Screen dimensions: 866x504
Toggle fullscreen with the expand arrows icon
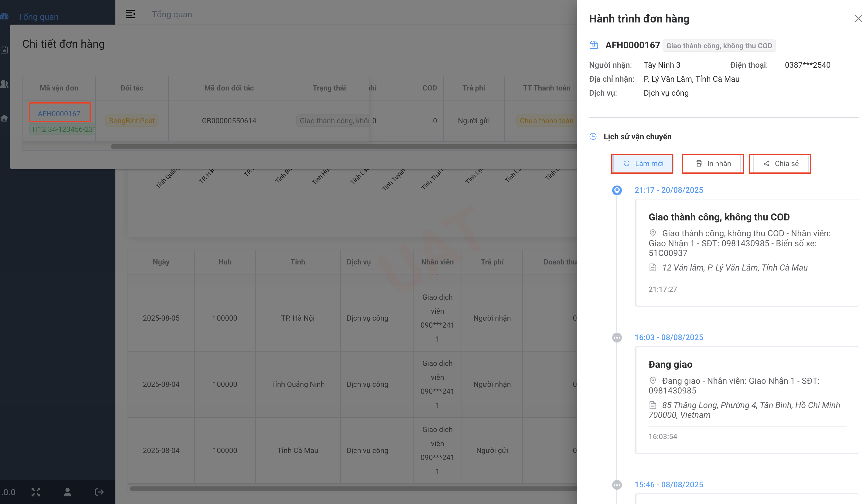pyautogui.click(x=36, y=492)
